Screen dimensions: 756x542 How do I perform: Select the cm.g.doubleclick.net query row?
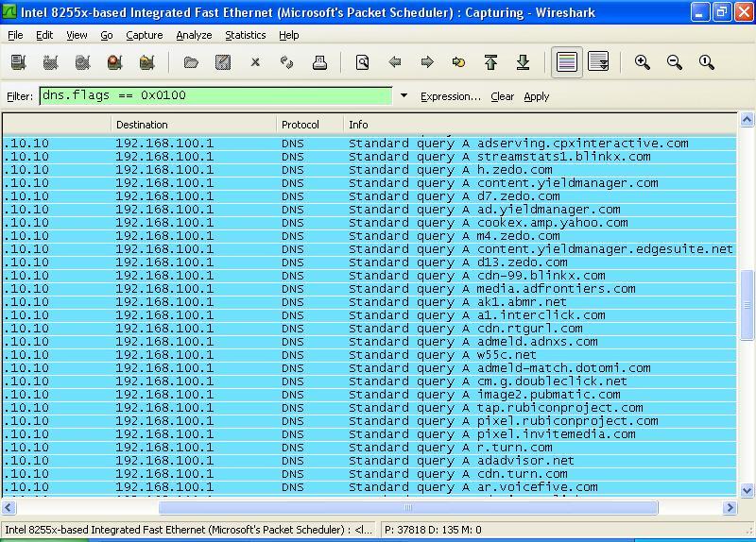pyautogui.click(x=369, y=381)
